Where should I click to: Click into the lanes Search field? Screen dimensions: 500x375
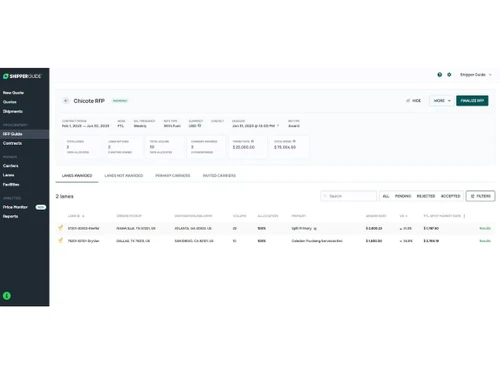349,196
